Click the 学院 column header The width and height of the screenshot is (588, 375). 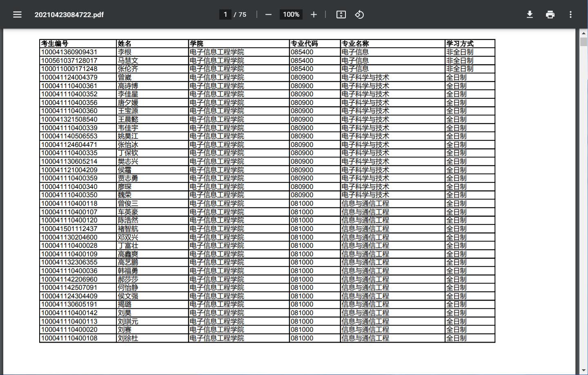coord(196,44)
